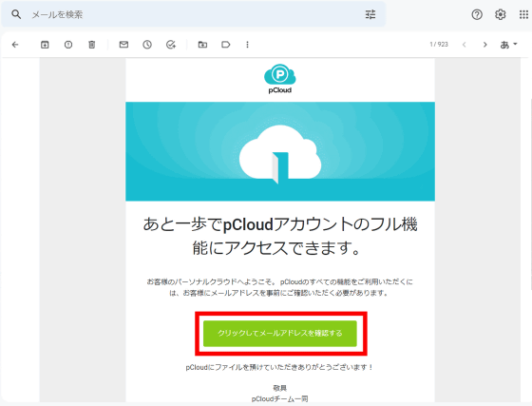
Task: Go to the next email with the right chevron
Action: pyautogui.click(x=485, y=45)
